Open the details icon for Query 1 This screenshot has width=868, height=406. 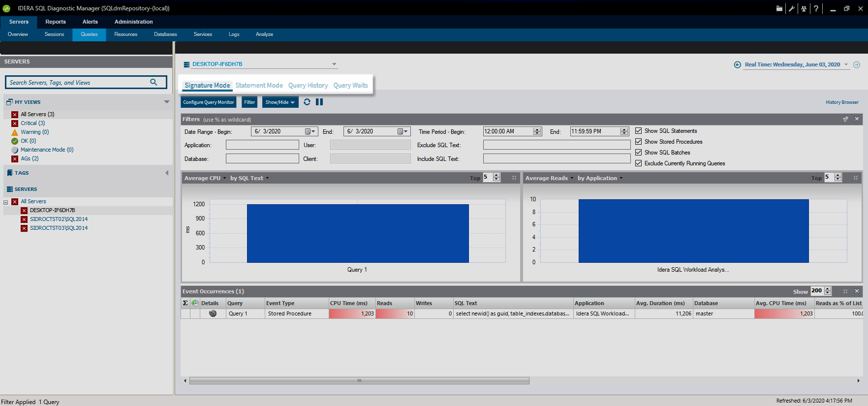pos(213,313)
